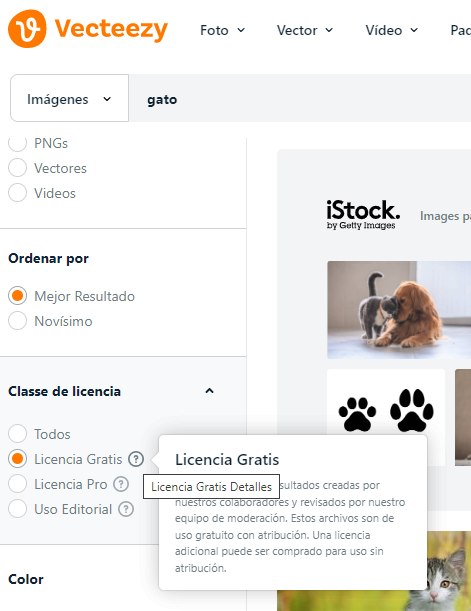The height and width of the screenshot is (611, 471).
Task: Collapse the Classe de licencia section
Action: [x=209, y=391]
